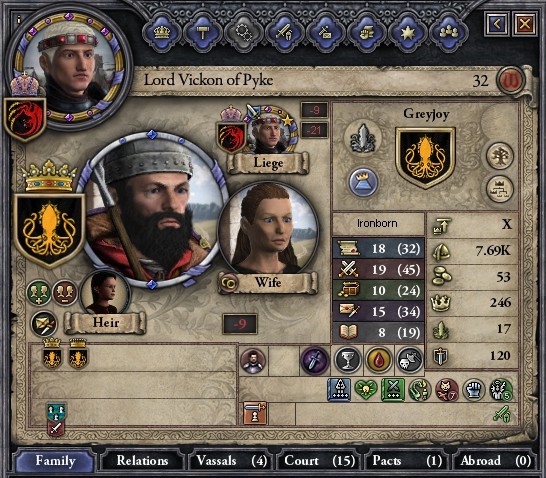Image resolution: width=546 pixels, height=478 pixels.
Task: Switch to the Relations tab
Action: coord(142,461)
